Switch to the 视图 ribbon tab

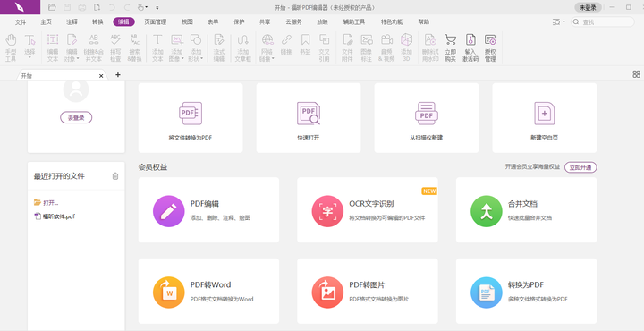[x=187, y=21]
